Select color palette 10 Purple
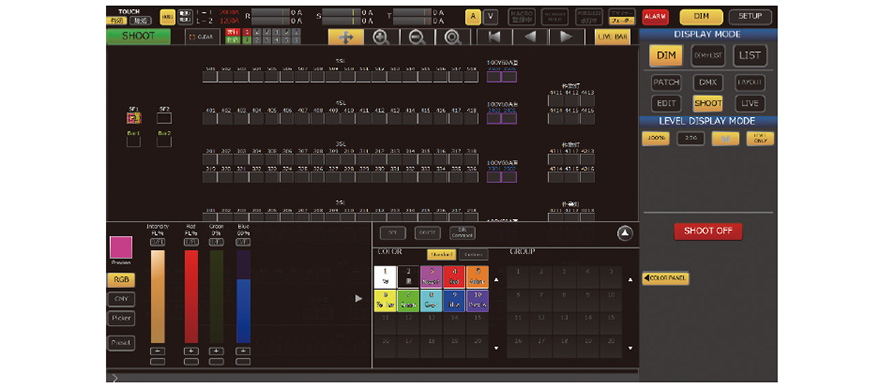Viewport: 880px width, 388px height. pyautogui.click(x=477, y=301)
